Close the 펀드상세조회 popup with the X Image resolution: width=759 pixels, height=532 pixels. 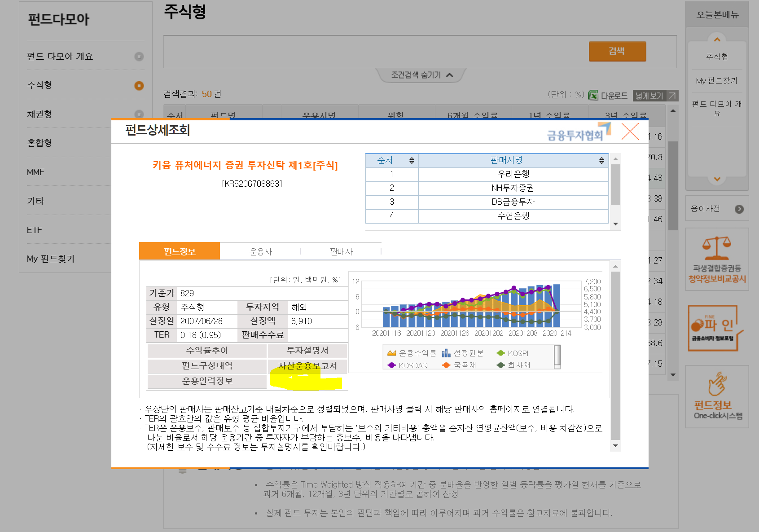click(x=630, y=132)
